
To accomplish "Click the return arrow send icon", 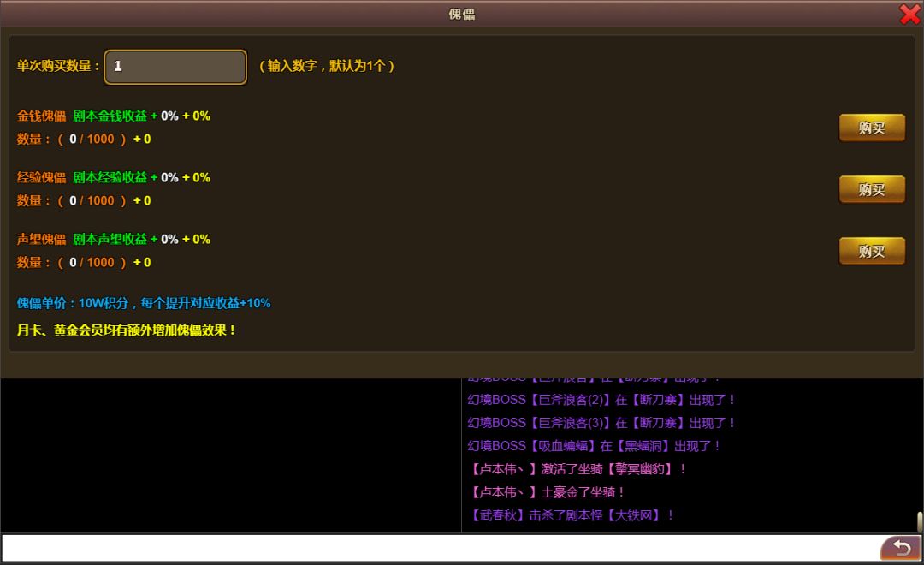I will tap(900, 548).
